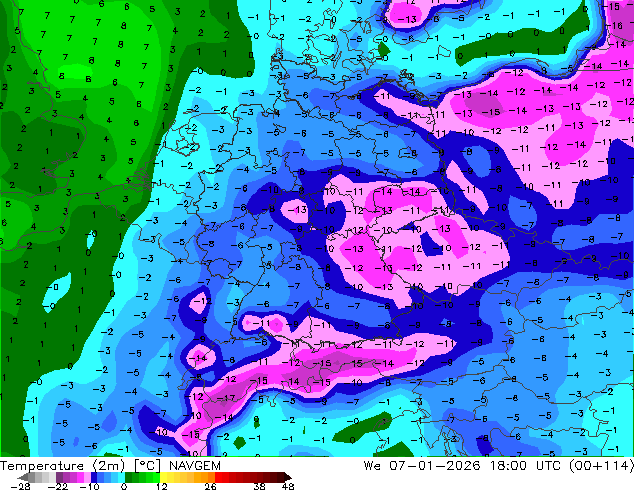The width and height of the screenshot is (634, 490).
Task: Click the '(00+114)' forecast hour text
Action: 601,465
